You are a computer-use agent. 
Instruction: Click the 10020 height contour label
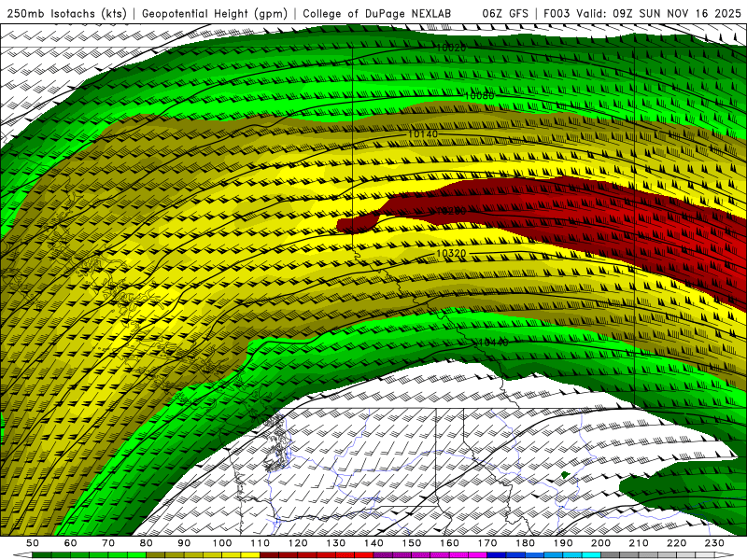pos(451,48)
